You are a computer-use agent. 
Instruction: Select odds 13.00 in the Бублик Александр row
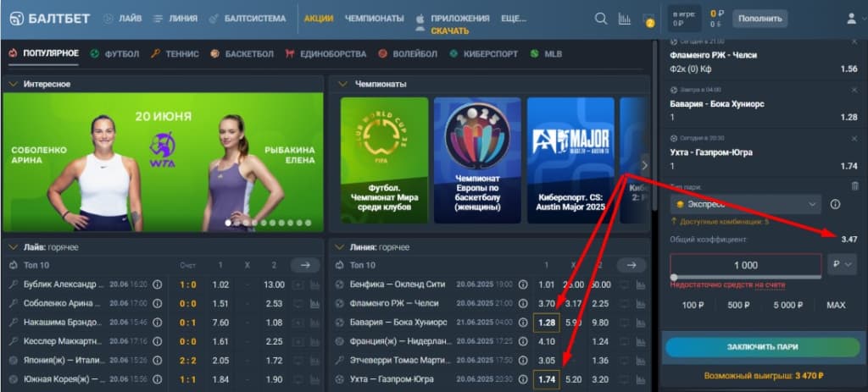(x=274, y=284)
